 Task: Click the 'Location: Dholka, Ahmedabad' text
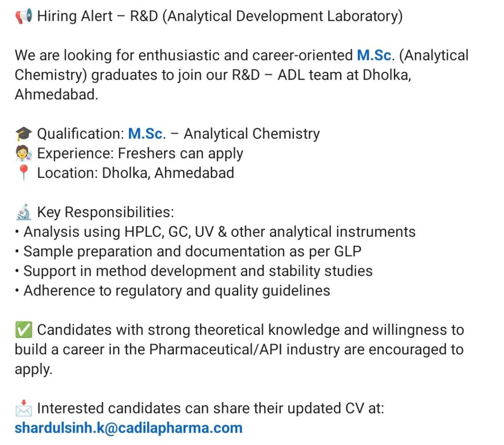coord(136,173)
